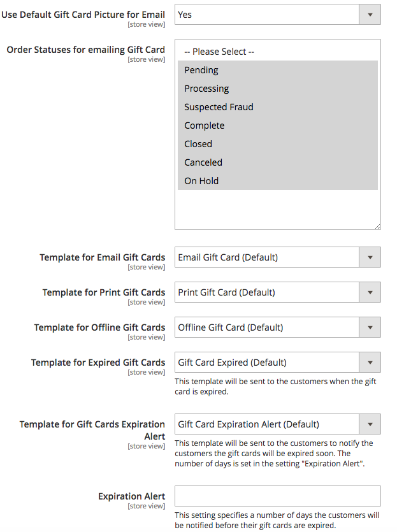Select 'Canceled' order status option
Image resolution: width=397 pixels, height=532 pixels.
[x=278, y=162]
